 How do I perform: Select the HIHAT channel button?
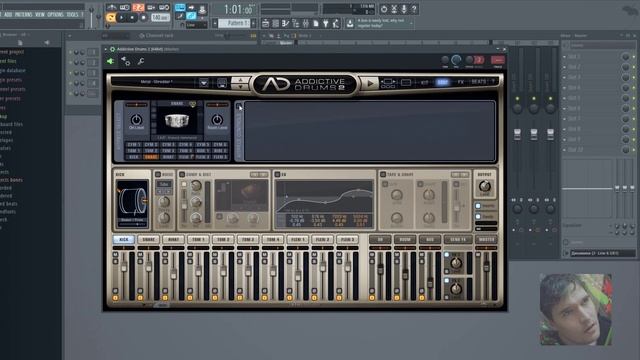click(173, 240)
